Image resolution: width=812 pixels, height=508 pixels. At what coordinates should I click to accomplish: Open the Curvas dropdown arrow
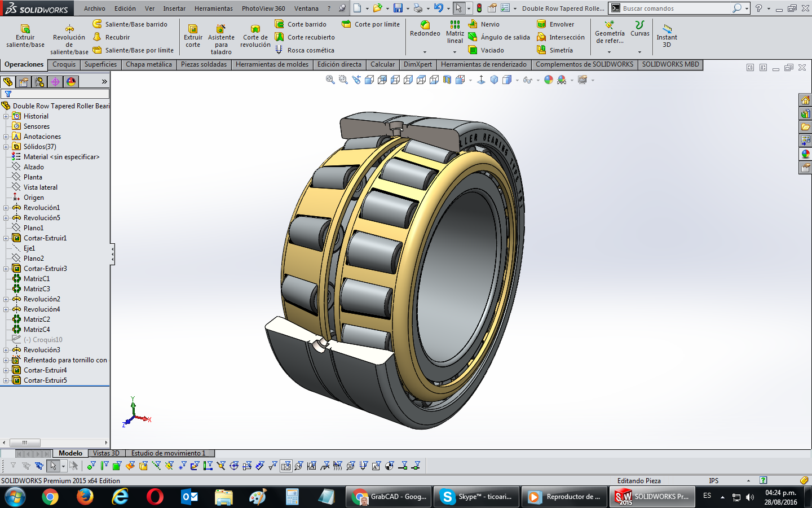pyautogui.click(x=639, y=52)
